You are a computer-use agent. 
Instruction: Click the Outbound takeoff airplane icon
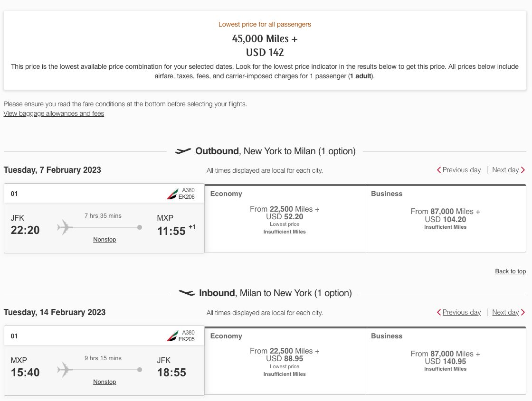[183, 151]
